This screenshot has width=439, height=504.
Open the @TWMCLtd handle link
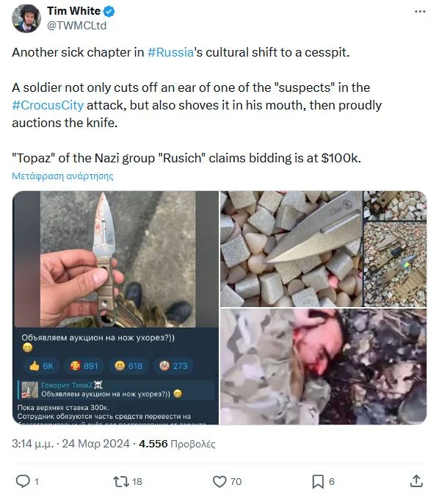tap(77, 26)
